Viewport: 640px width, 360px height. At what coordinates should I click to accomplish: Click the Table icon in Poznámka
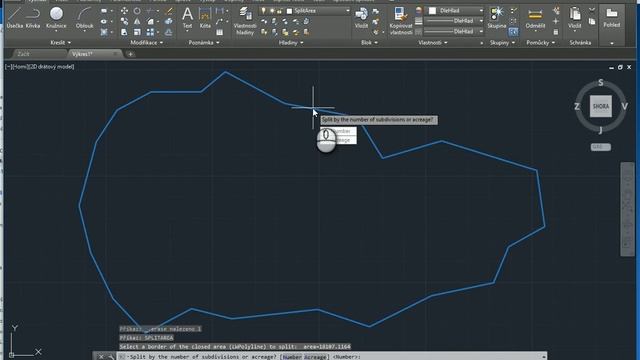pyautogui.click(x=220, y=32)
